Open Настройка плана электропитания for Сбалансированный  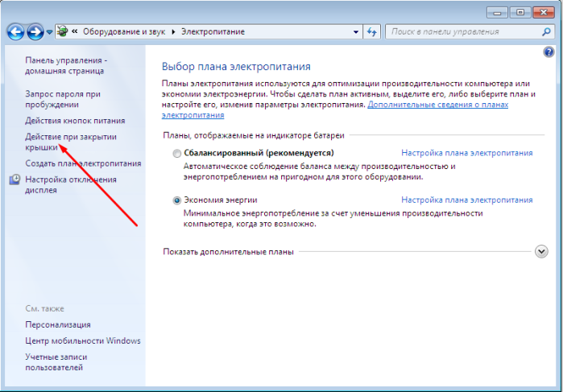[x=467, y=153]
